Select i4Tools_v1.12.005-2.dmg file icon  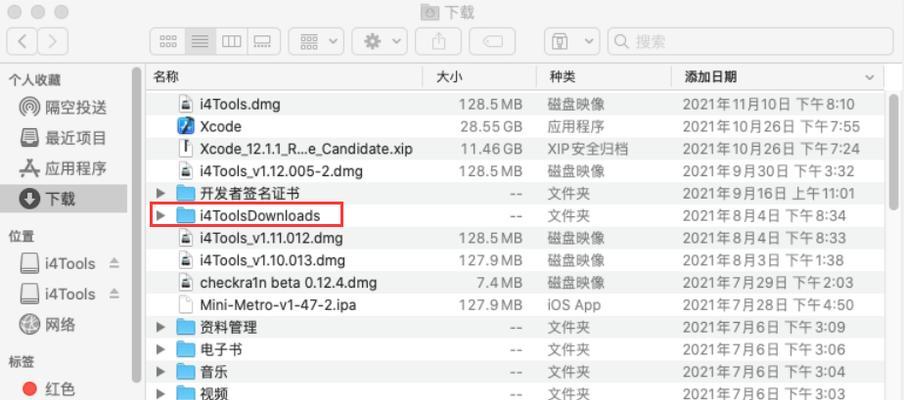pos(186,171)
